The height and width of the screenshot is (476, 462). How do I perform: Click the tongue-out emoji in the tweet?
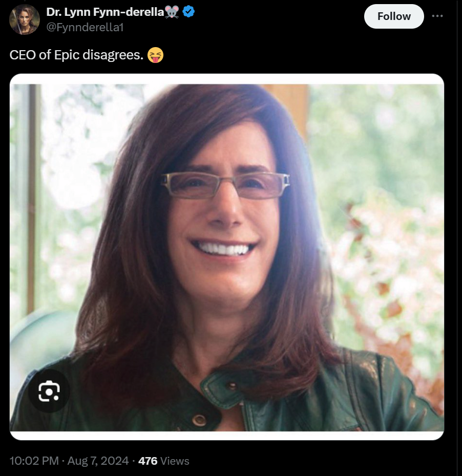tap(155, 55)
